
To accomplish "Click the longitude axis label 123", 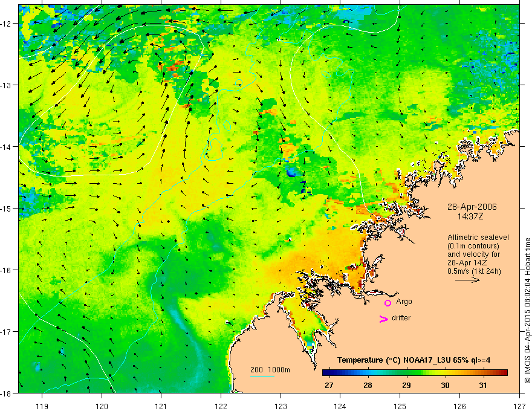I will [x=281, y=406].
